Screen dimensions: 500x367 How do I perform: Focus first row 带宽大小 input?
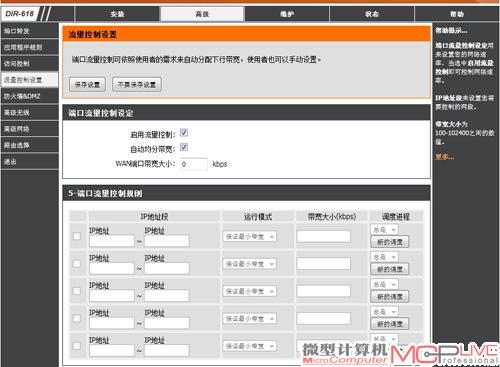pyautogui.click(x=323, y=236)
